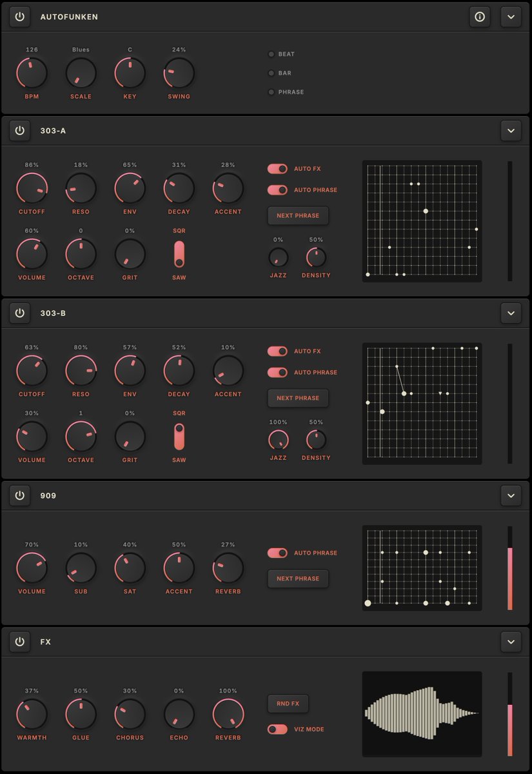Click the 909 SAT knob

[130, 568]
